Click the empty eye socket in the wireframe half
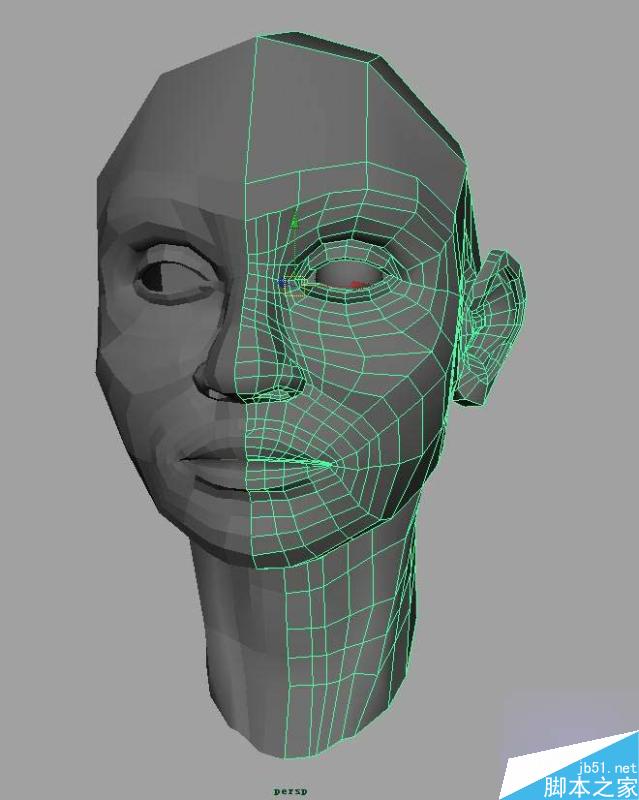 (350, 274)
